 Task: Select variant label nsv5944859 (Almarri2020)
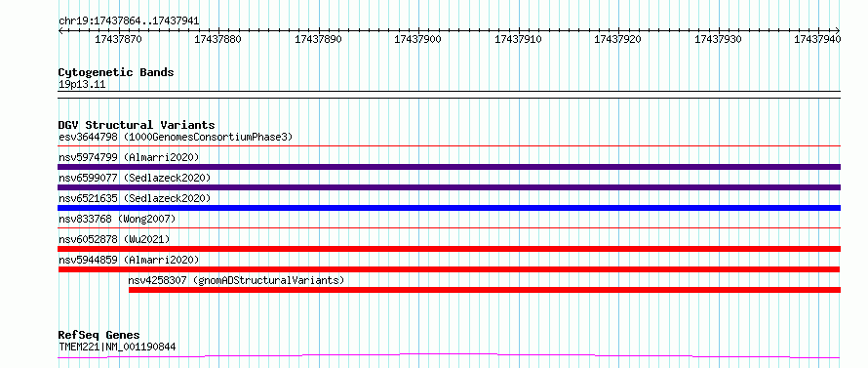tap(129, 260)
